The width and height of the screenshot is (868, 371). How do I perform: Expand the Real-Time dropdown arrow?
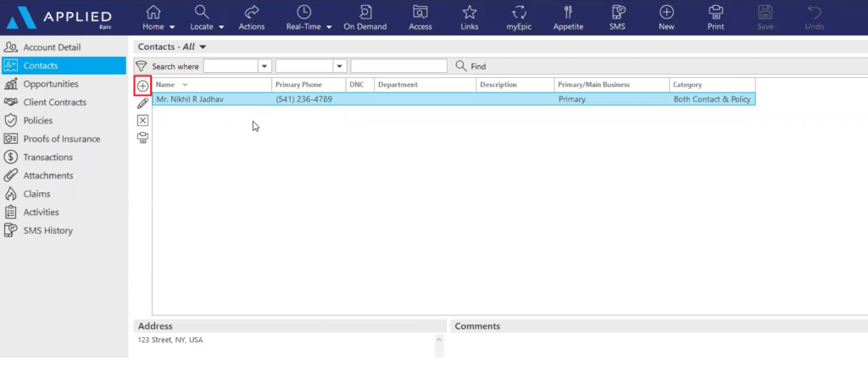[329, 27]
